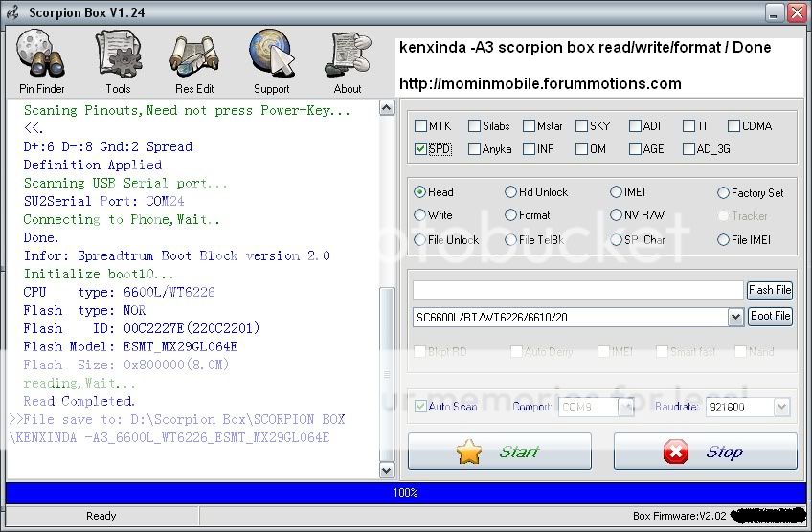Open the Res Edit scroll icon

coord(194,56)
